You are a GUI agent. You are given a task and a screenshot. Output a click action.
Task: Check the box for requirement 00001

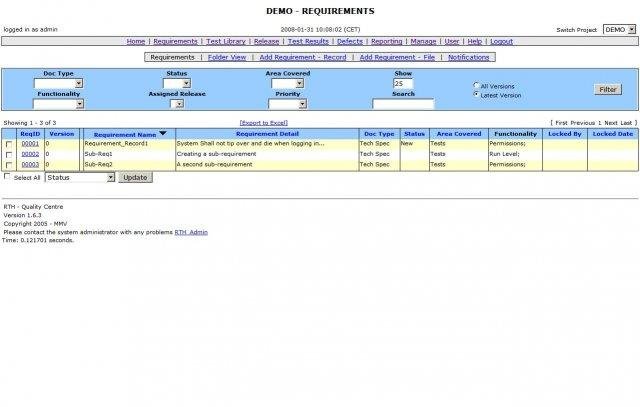[9, 144]
